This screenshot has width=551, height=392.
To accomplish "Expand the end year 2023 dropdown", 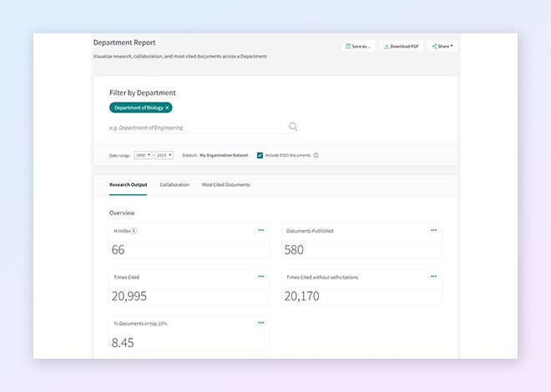I will (164, 155).
